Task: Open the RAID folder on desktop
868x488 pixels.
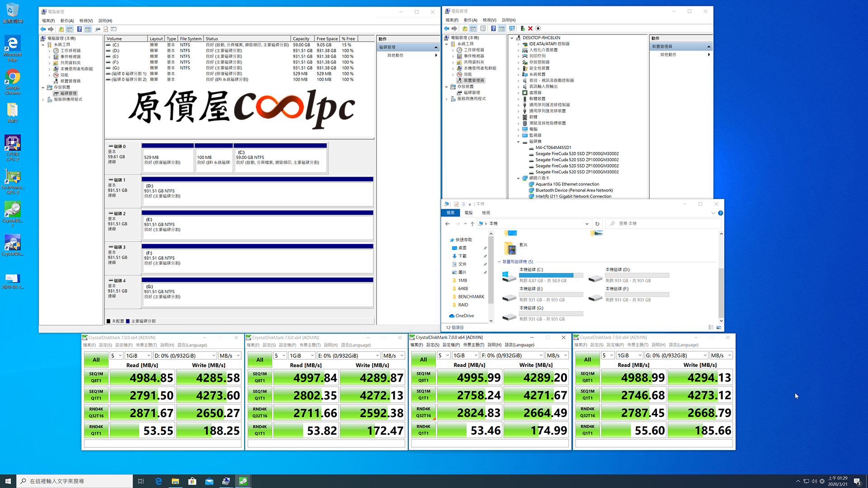Action: [x=13, y=113]
